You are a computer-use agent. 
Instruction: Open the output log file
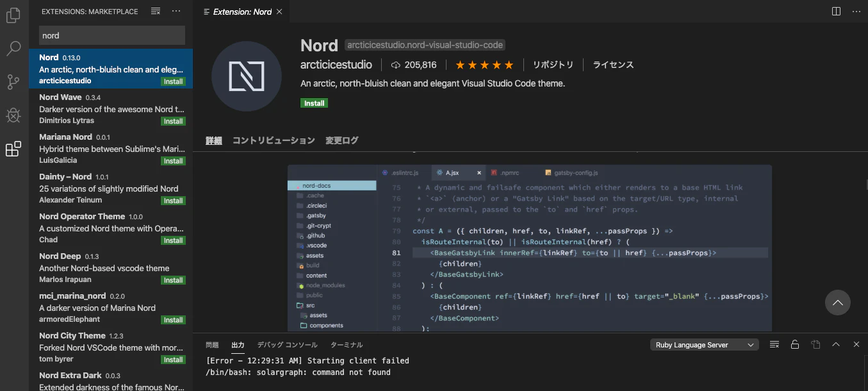coord(815,345)
